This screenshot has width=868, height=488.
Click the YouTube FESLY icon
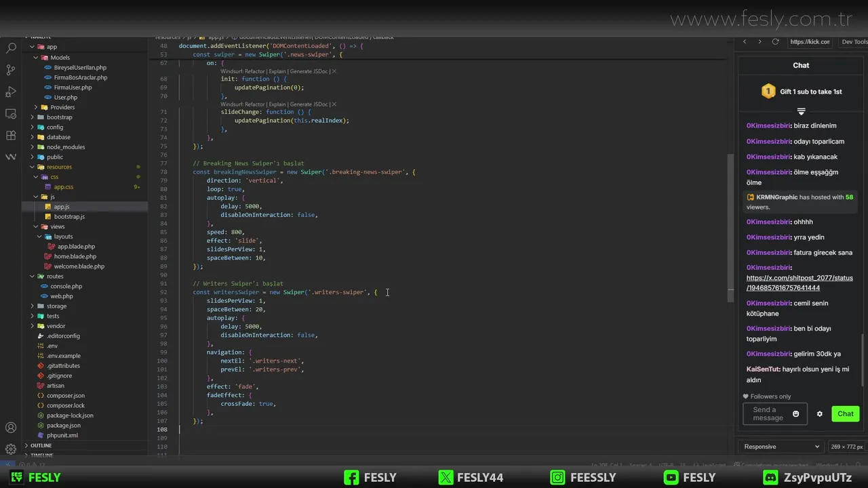(x=671, y=478)
